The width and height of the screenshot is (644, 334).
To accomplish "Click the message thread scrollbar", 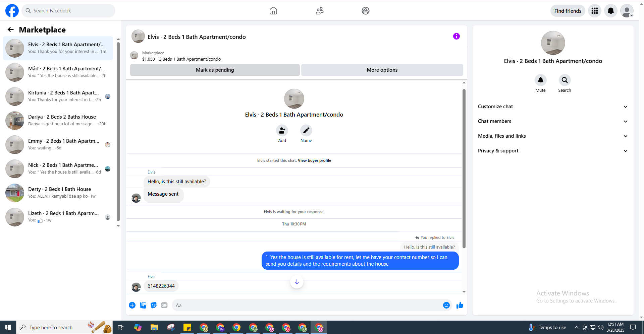I will [464, 168].
